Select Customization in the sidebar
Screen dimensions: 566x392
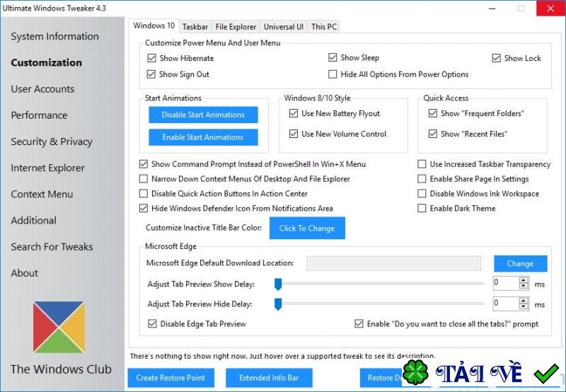click(46, 62)
